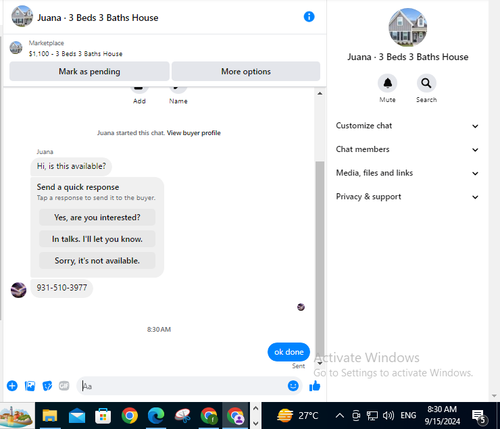Open File Explorer from the taskbar
The width and height of the screenshot is (500, 429).
[x=50, y=416]
